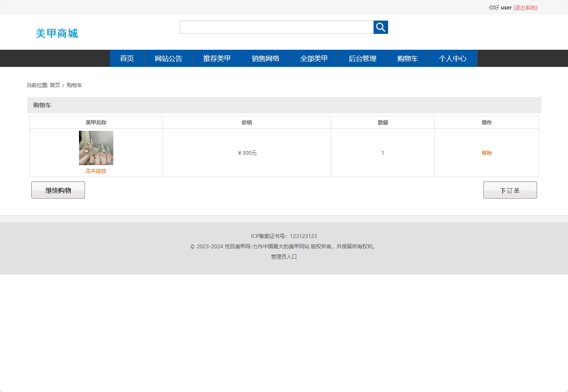Open 后台管理 navigation item
568x392 pixels.
(363, 58)
